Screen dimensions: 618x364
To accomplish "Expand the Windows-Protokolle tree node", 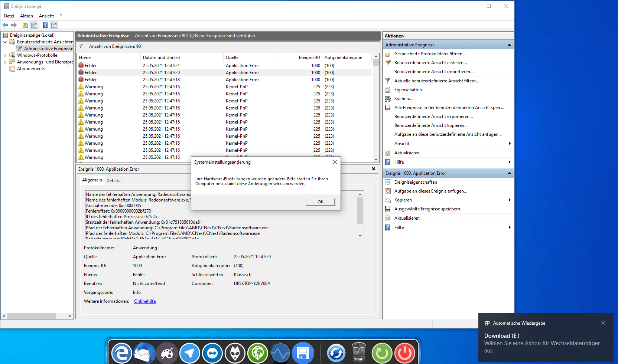I will [x=5, y=56].
